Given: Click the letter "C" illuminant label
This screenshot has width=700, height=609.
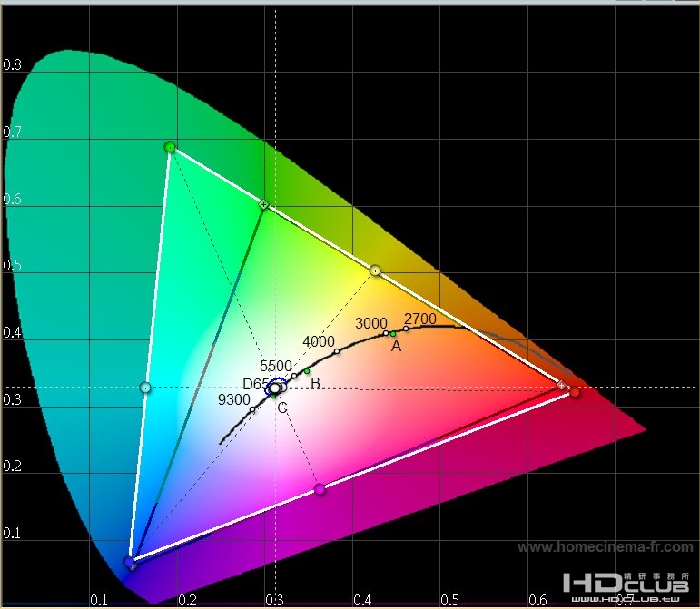Looking at the screenshot, I should (x=282, y=408).
